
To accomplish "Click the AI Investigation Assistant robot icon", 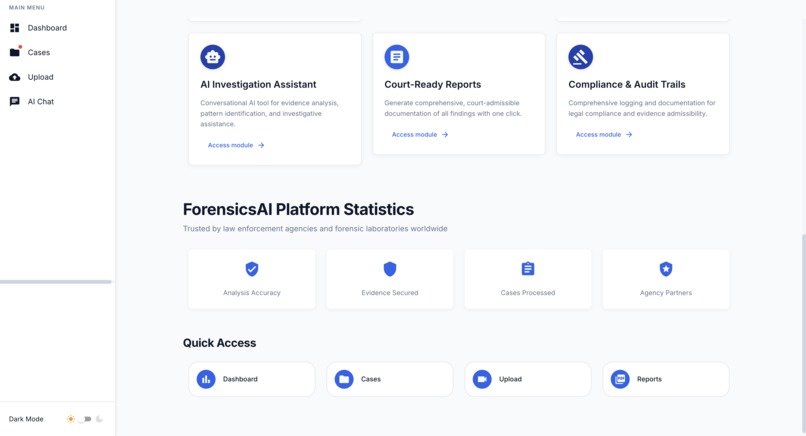I will pos(212,57).
